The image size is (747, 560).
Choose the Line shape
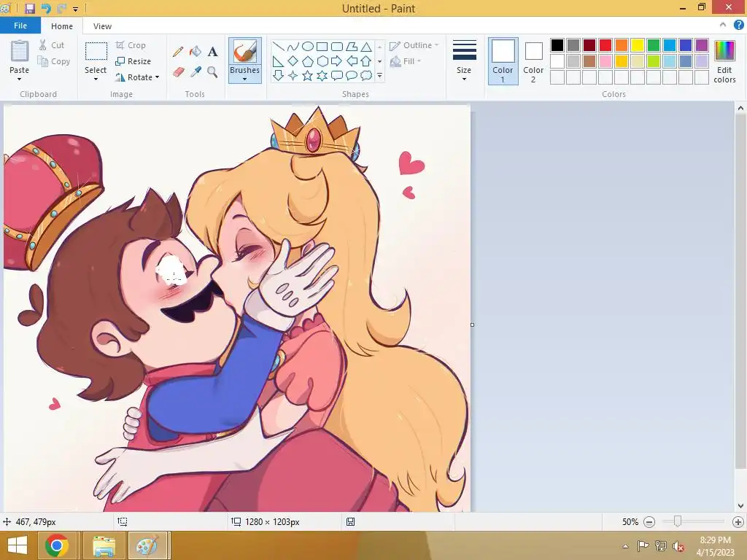(x=279, y=47)
